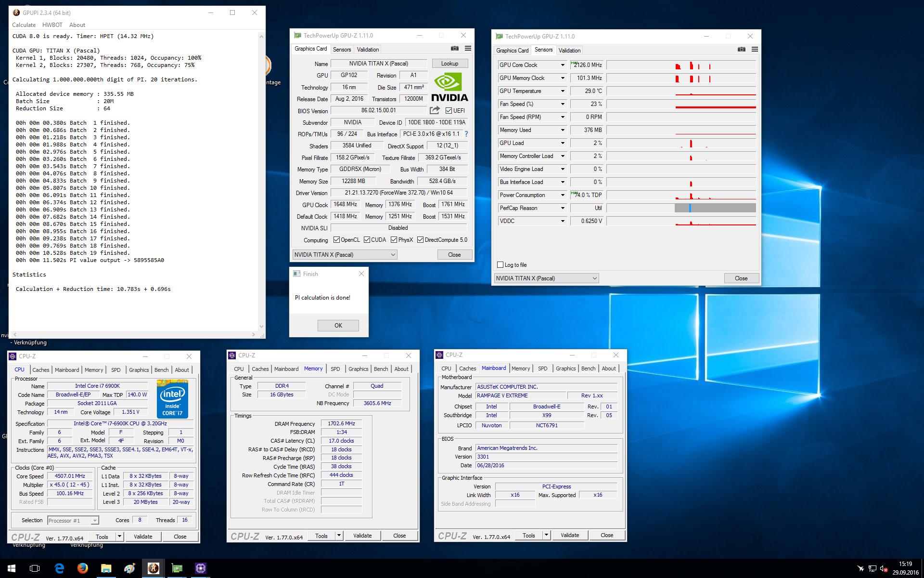Toggle the DirectCompute 5.0 checkbox
This screenshot has width=924, height=578.
420,239
